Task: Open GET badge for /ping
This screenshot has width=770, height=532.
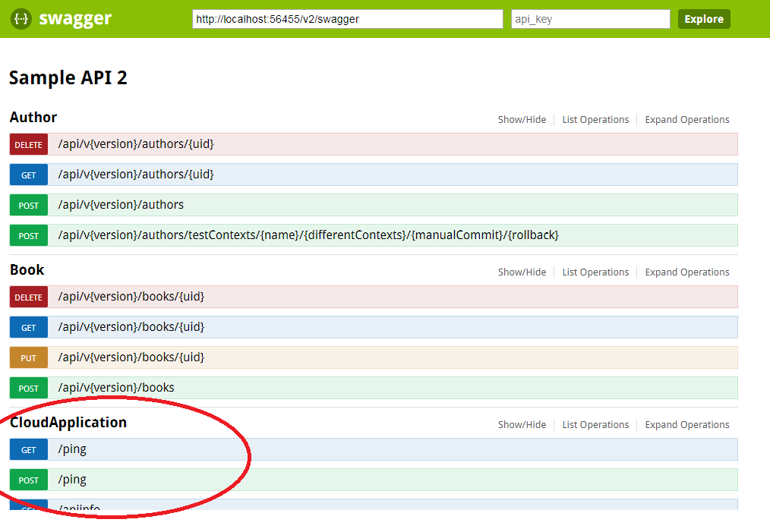Action: click(x=29, y=450)
